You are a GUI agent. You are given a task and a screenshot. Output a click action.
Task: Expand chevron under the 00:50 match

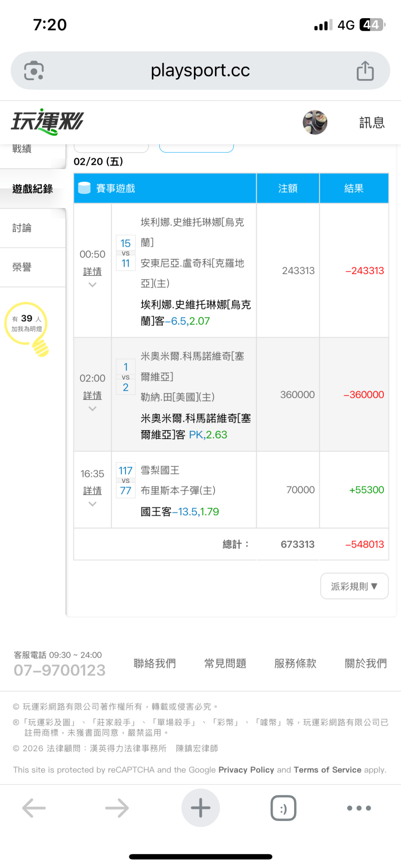[x=92, y=285]
